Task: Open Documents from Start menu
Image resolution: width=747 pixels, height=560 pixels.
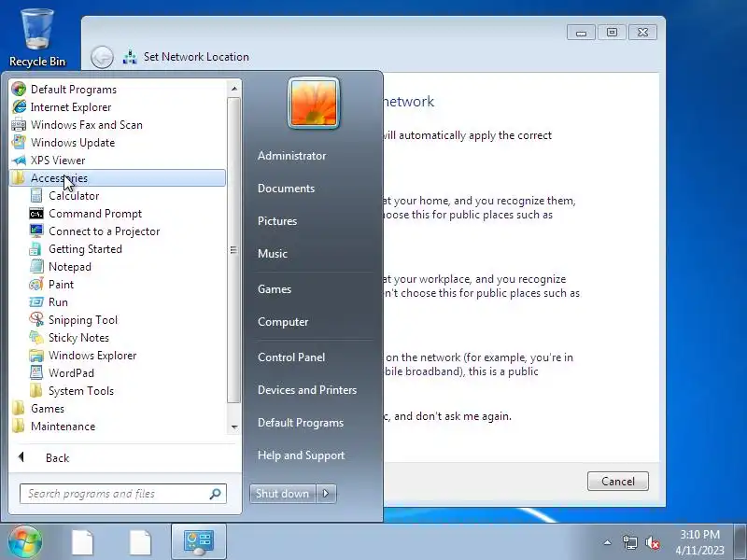Action: coord(286,189)
